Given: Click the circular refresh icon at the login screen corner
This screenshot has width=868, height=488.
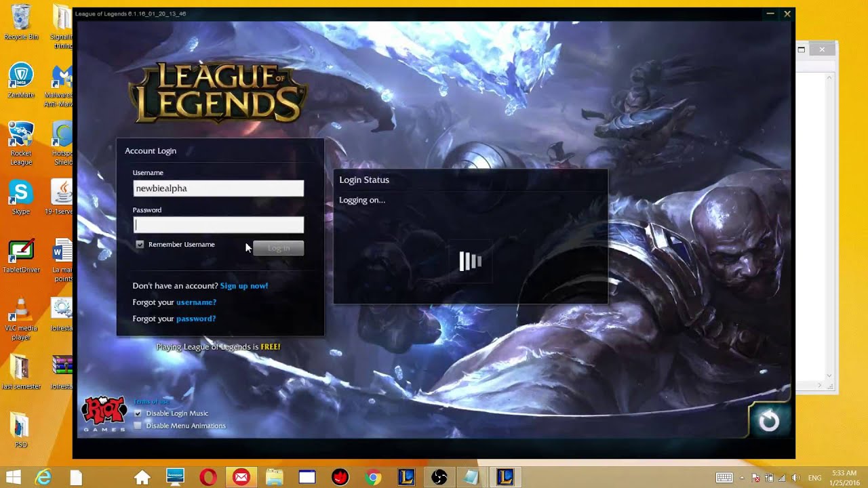Looking at the screenshot, I should pyautogui.click(x=769, y=421).
